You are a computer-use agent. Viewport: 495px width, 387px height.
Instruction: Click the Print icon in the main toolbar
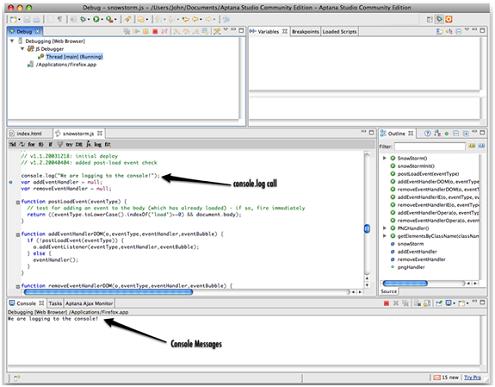pos(36,20)
